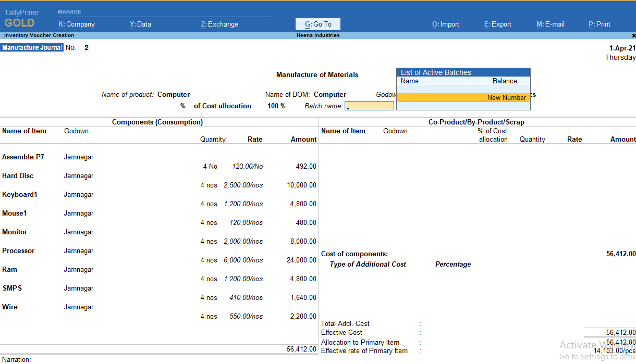The height and width of the screenshot is (364, 636).
Task: Open the O: Import menu
Action: point(445,24)
